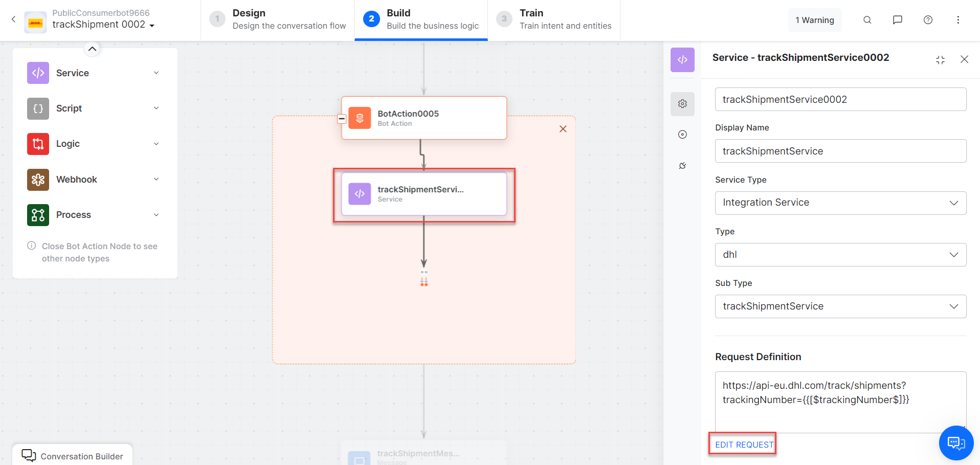
Task: Open the three-dot more options menu
Action: (958, 20)
